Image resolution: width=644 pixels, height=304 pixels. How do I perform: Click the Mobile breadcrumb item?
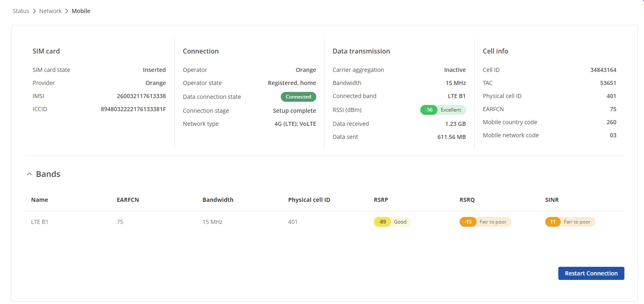point(81,11)
